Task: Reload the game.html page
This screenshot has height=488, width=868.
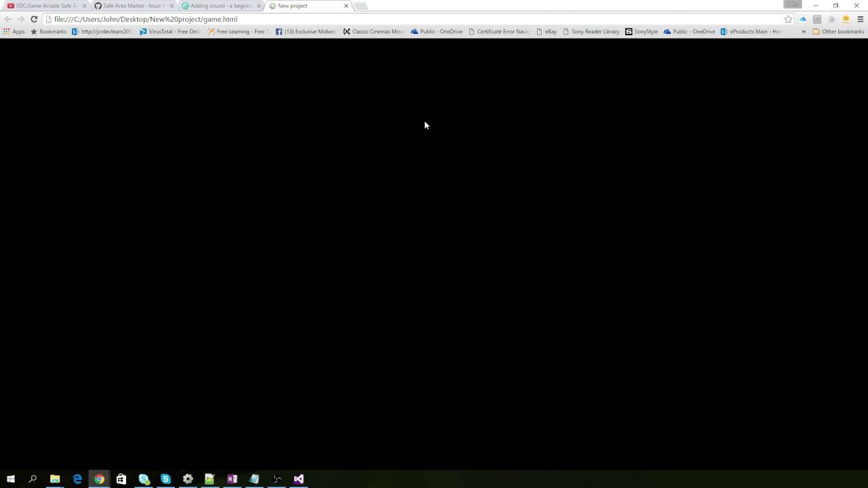Action: (x=34, y=19)
